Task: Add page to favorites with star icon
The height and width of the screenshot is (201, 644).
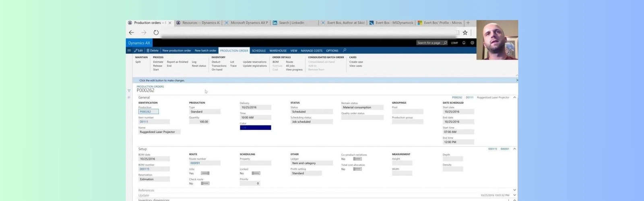Action: point(465,33)
